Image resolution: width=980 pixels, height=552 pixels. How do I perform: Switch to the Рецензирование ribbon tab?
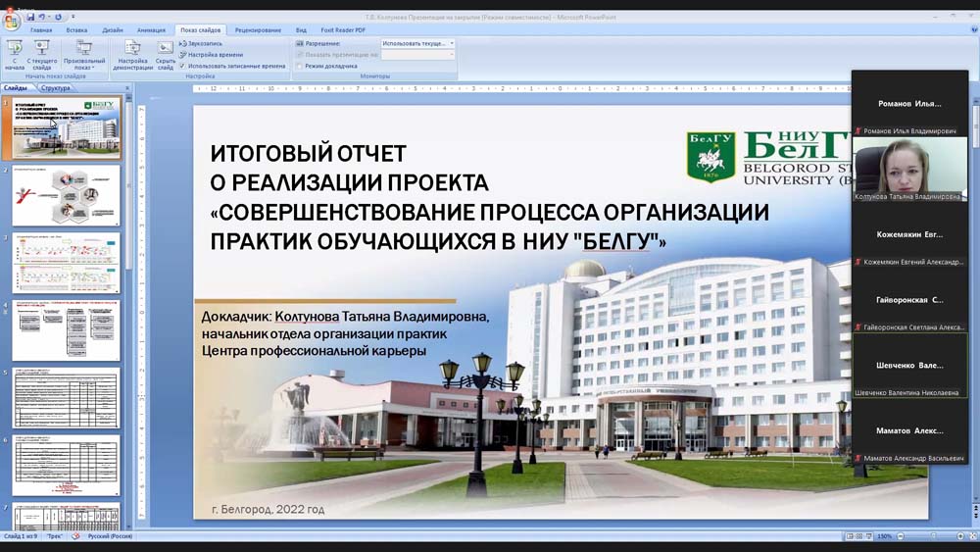click(258, 30)
